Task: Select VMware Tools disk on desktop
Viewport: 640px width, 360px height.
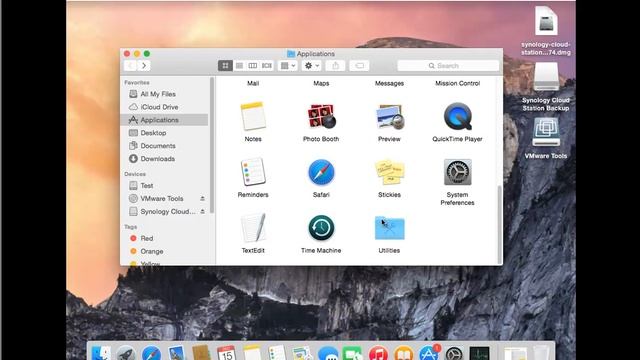Action: [x=546, y=132]
